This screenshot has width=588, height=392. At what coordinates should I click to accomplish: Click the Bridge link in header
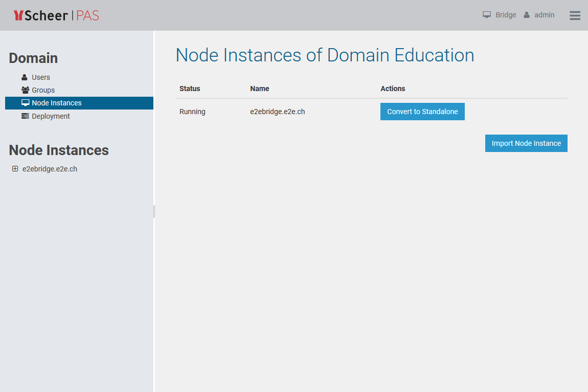(x=506, y=15)
